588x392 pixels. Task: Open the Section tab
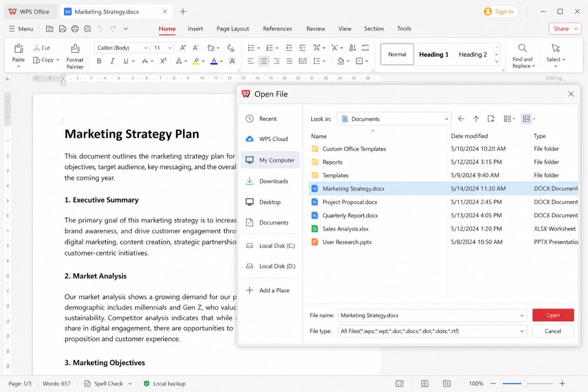[374, 29]
